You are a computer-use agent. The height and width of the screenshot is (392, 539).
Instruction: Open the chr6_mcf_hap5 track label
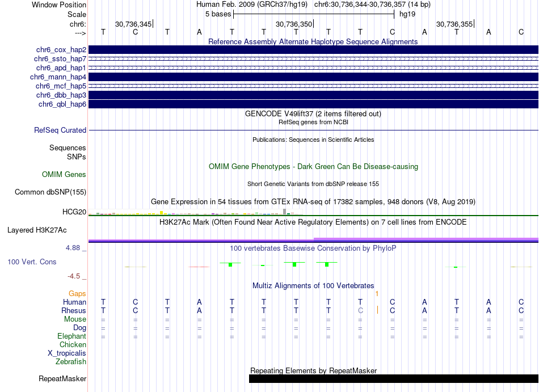(x=61, y=86)
